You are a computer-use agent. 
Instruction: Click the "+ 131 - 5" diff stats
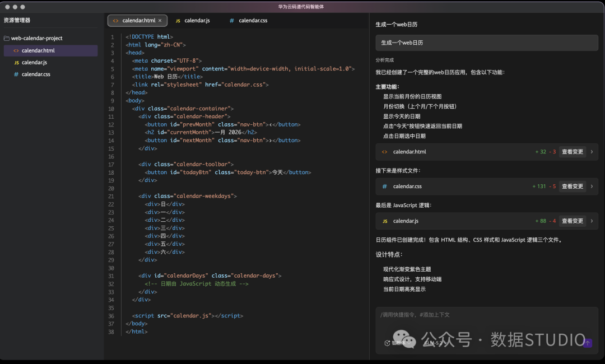[544, 186]
